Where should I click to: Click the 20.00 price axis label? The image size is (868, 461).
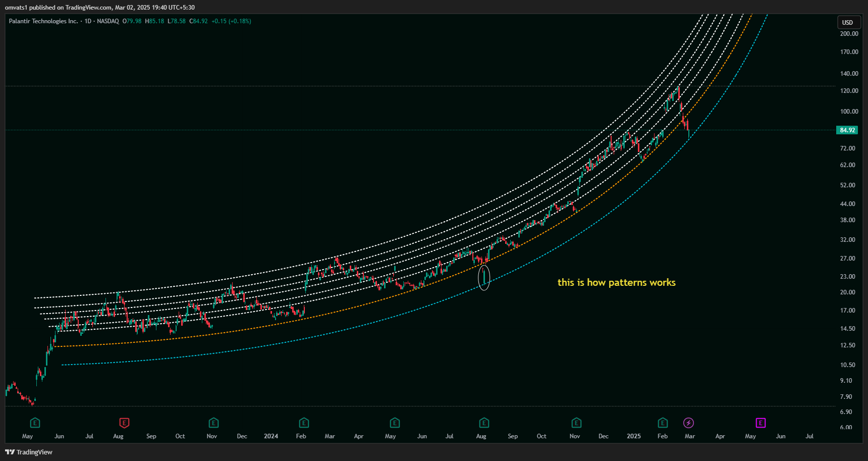(848, 292)
